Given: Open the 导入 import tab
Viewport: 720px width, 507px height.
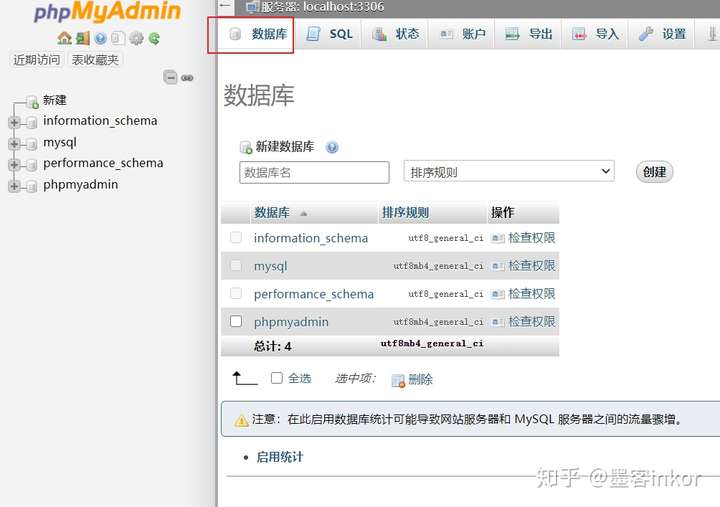Looking at the screenshot, I should pyautogui.click(x=595, y=34).
